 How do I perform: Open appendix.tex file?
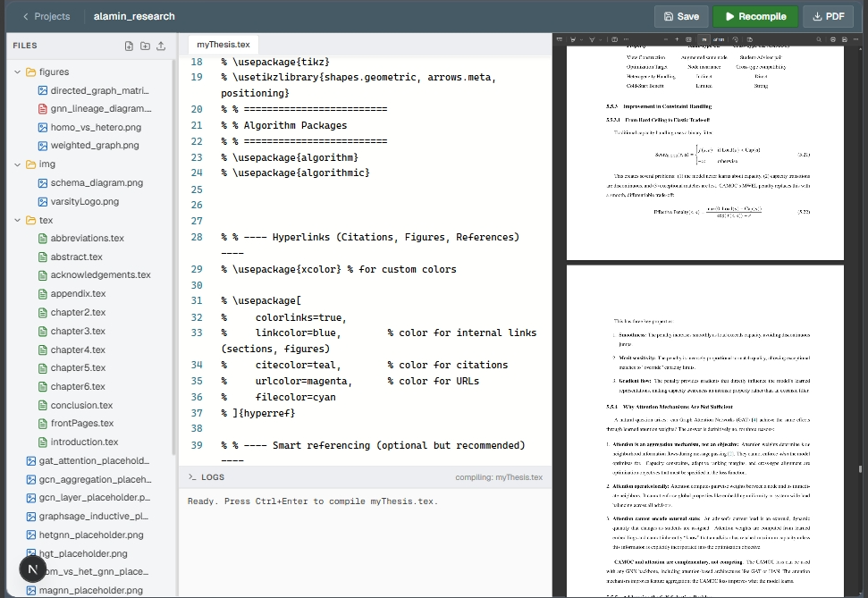[x=78, y=293]
